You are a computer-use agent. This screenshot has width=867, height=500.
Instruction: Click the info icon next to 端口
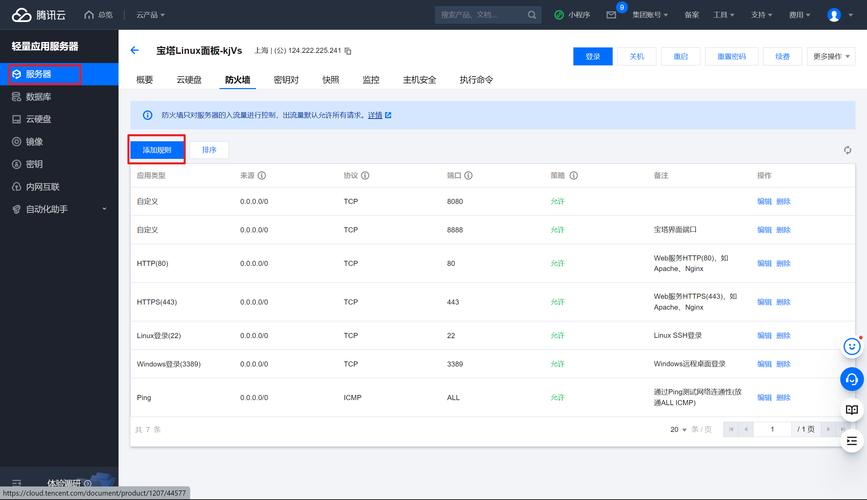(x=468, y=175)
